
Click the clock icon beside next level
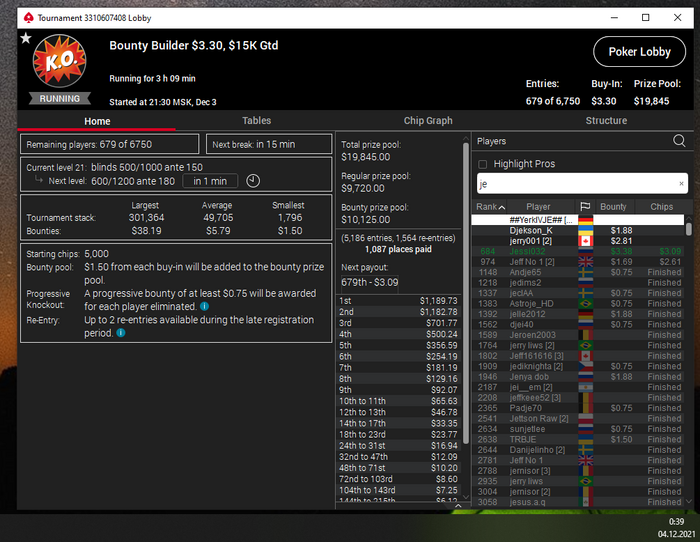(253, 181)
